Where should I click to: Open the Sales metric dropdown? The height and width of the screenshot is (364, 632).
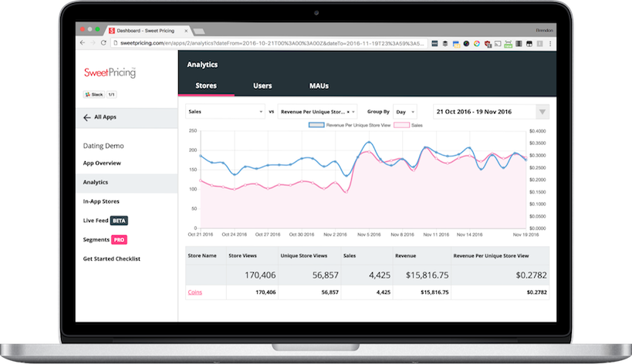(x=225, y=112)
